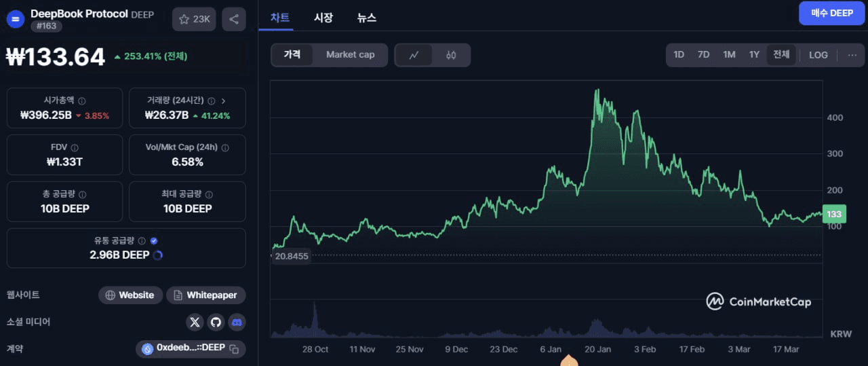
Task: Click the circulating supply progress ring
Action: (158, 255)
